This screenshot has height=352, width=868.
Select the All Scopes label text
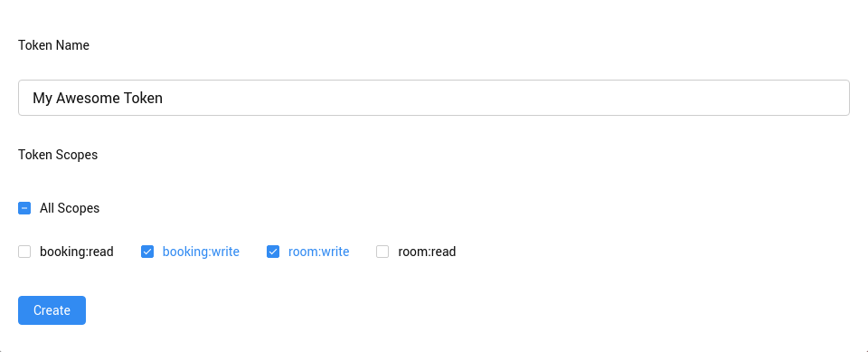tap(70, 208)
